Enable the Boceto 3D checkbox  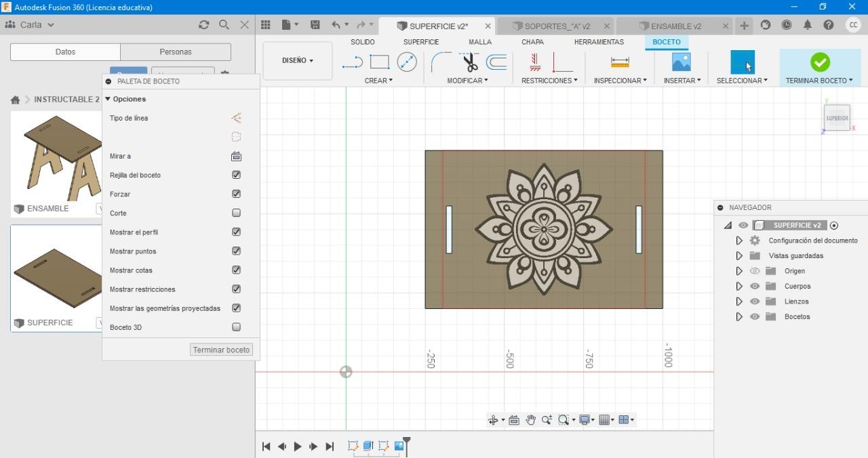pyautogui.click(x=236, y=327)
